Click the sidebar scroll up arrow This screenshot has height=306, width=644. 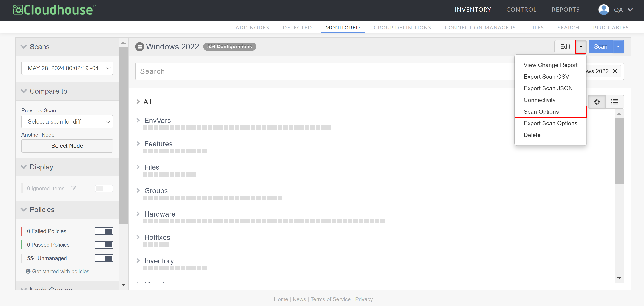click(123, 43)
